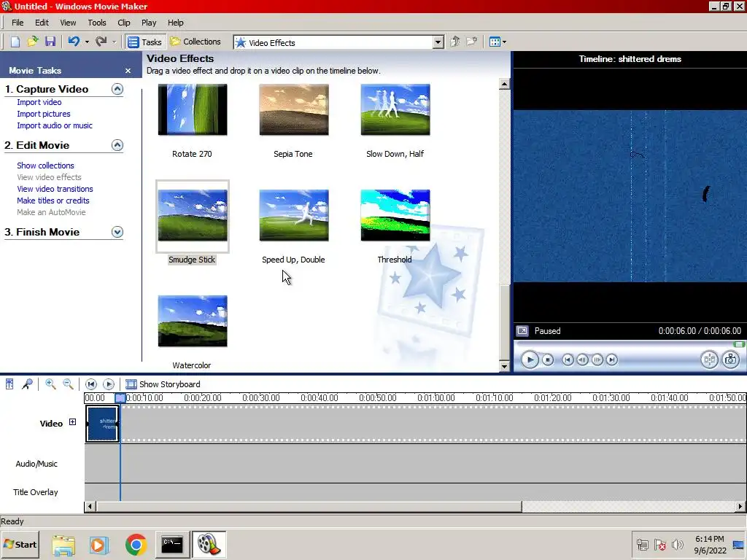Click the Set Audio Levels icon
The height and width of the screenshot is (560, 747).
pyautogui.click(x=9, y=384)
